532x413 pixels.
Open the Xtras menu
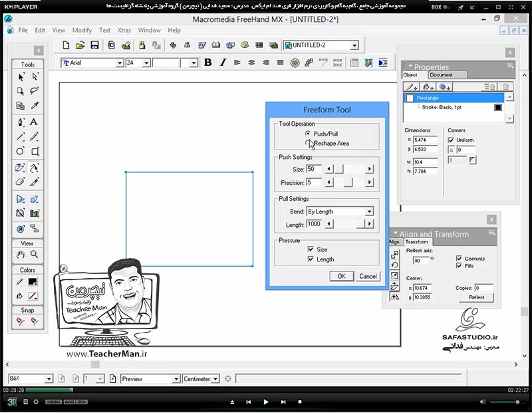pos(124,30)
